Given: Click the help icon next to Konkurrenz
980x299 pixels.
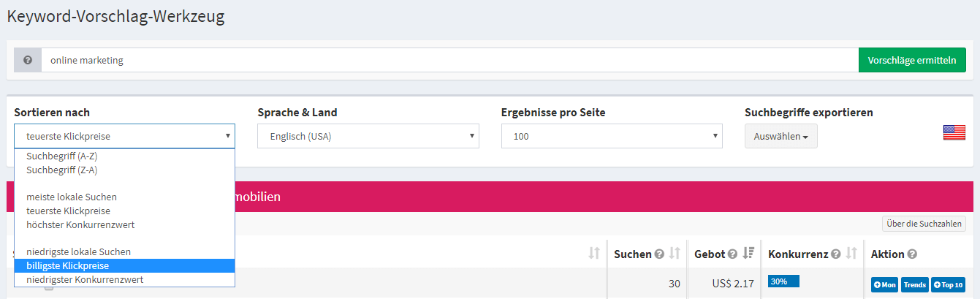Looking at the screenshot, I should point(836,254).
